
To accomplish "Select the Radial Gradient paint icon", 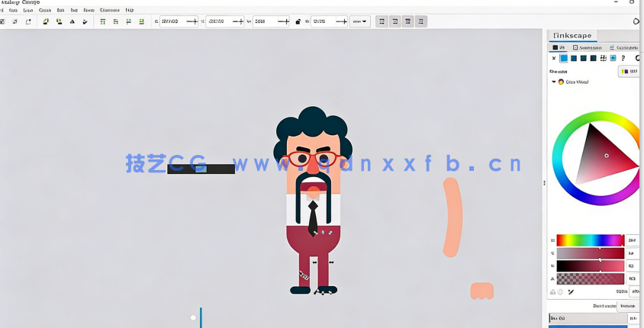I will (584, 58).
